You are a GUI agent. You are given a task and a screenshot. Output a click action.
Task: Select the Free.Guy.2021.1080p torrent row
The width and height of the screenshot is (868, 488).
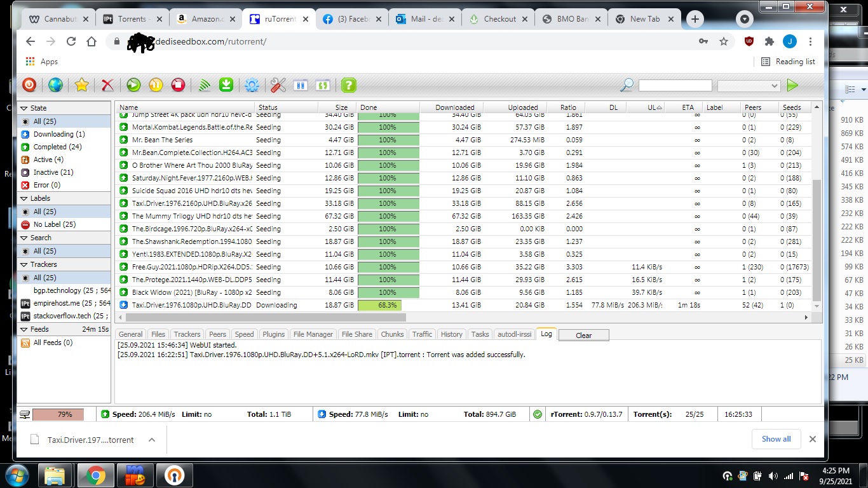pos(462,267)
